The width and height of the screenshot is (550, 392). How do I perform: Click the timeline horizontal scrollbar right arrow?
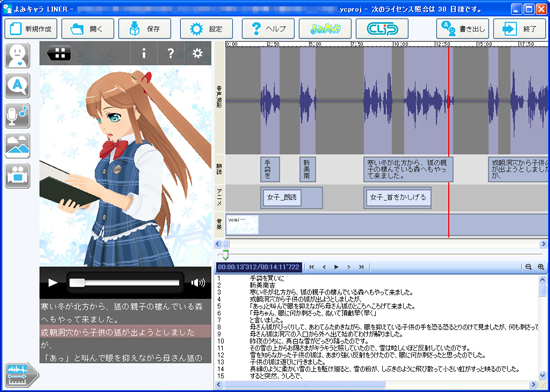click(543, 244)
